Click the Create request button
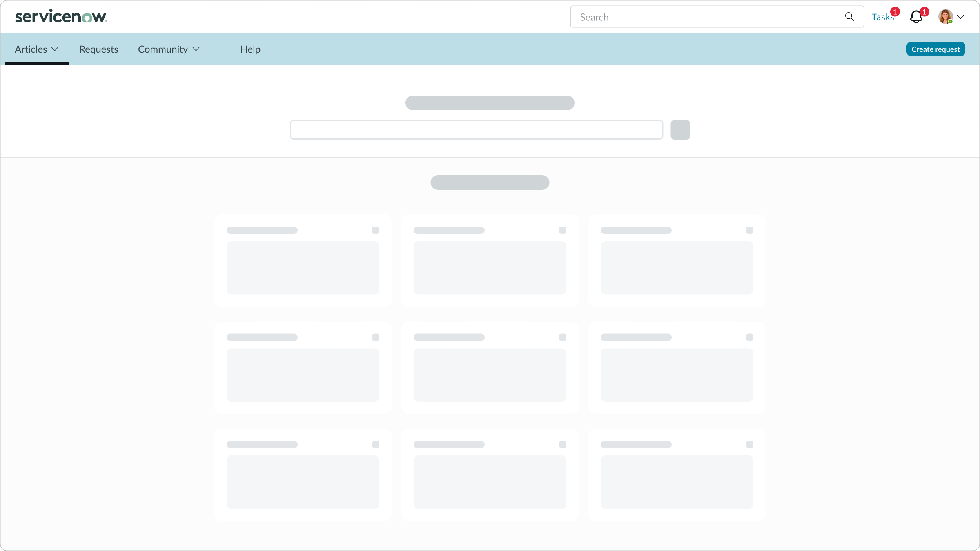The image size is (980, 551). click(935, 49)
